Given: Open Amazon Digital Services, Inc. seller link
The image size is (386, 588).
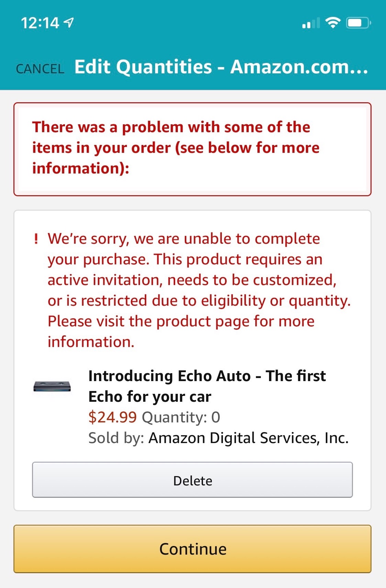Looking at the screenshot, I should click(x=248, y=438).
